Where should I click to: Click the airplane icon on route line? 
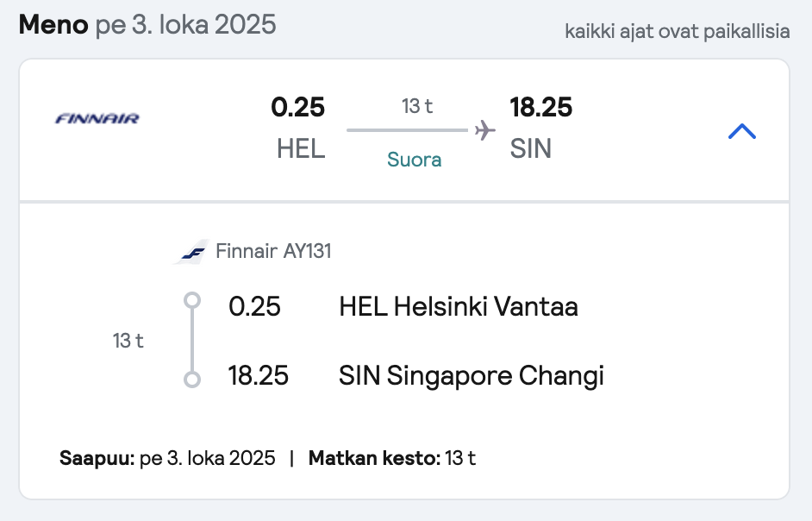pyautogui.click(x=484, y=130)
